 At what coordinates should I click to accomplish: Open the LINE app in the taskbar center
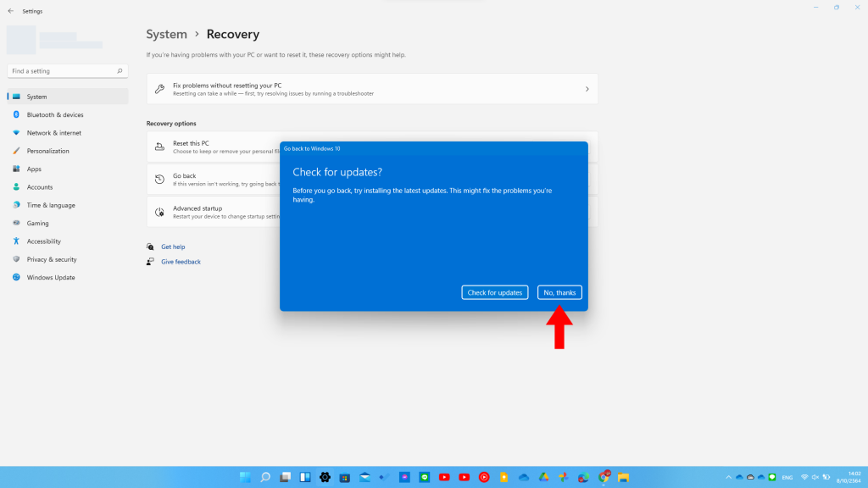click(x=425, y=477)
